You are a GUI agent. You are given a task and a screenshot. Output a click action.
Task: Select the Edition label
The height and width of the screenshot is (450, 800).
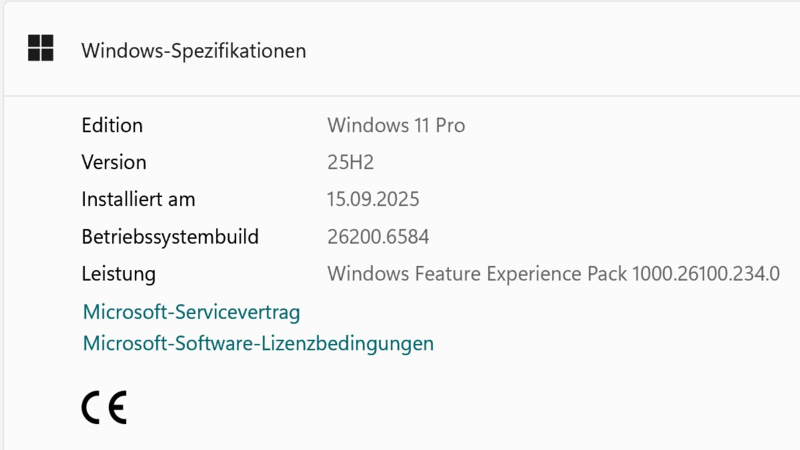pos(112,126)
